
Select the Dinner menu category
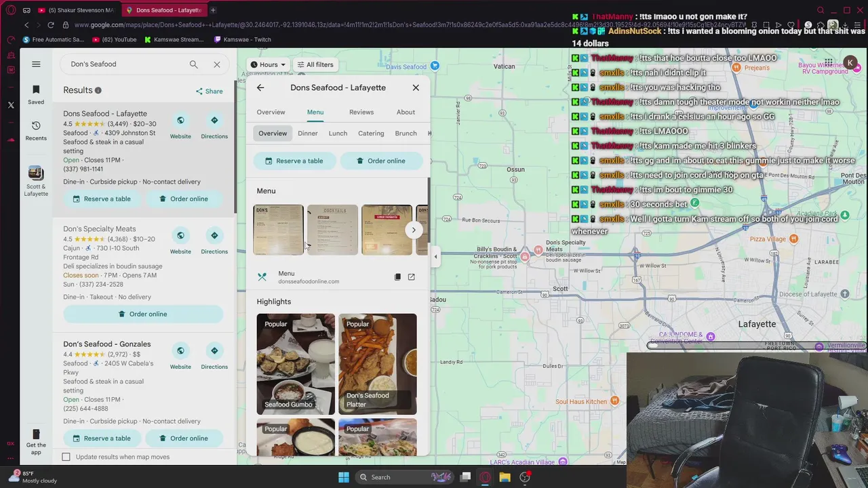(308, 134)
